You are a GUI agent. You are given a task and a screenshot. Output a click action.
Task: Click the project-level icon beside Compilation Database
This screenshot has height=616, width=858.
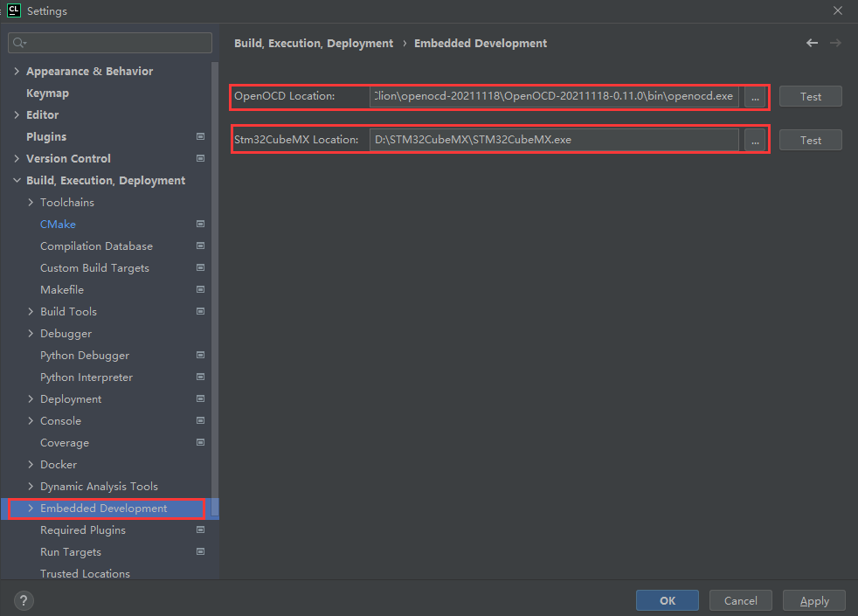click(200, 246)
